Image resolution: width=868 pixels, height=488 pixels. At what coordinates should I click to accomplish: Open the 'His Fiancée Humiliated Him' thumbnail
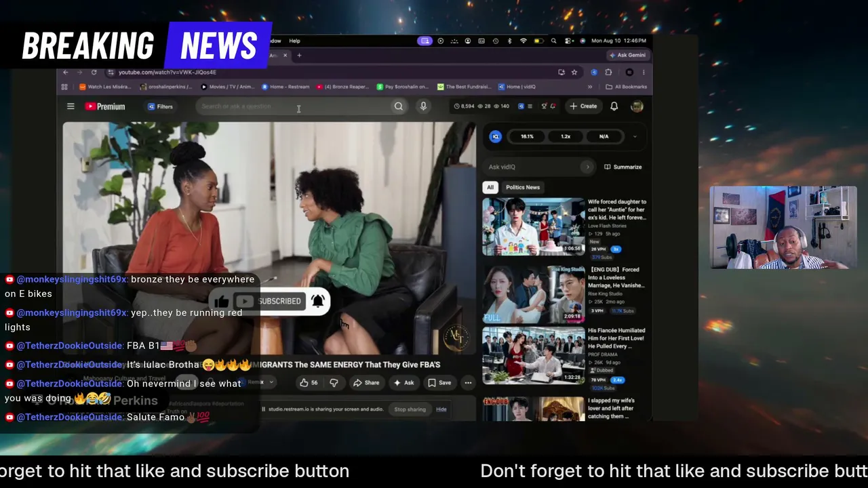click(x=533, y=356)
